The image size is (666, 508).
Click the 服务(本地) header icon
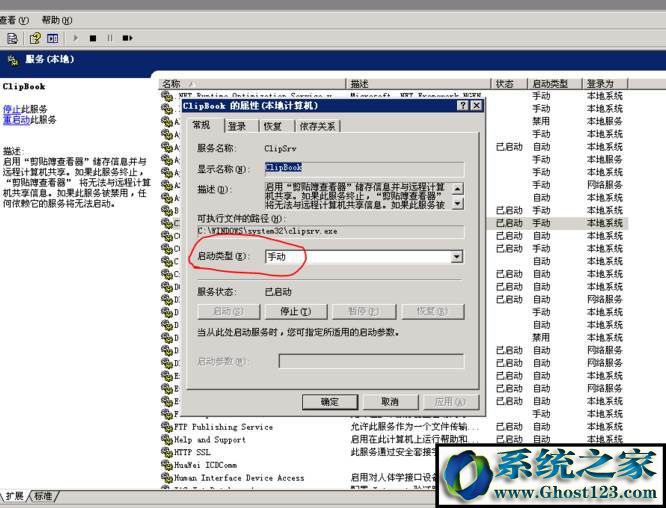(13, 60)
